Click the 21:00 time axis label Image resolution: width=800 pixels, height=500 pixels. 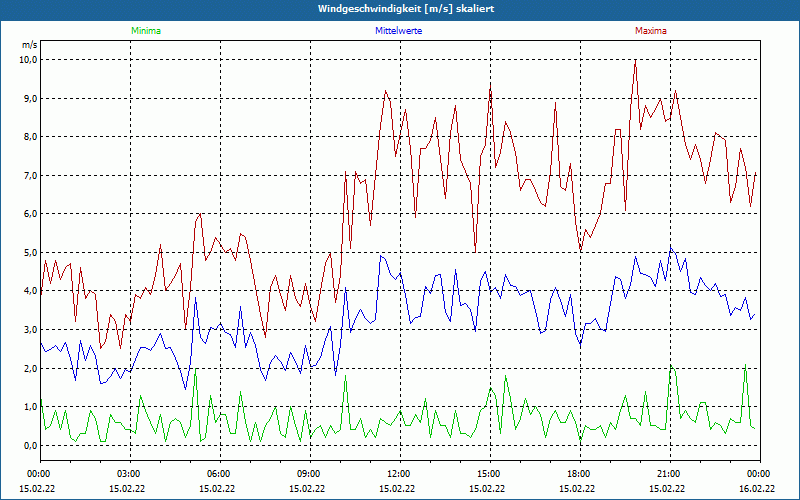pos(670,474)
